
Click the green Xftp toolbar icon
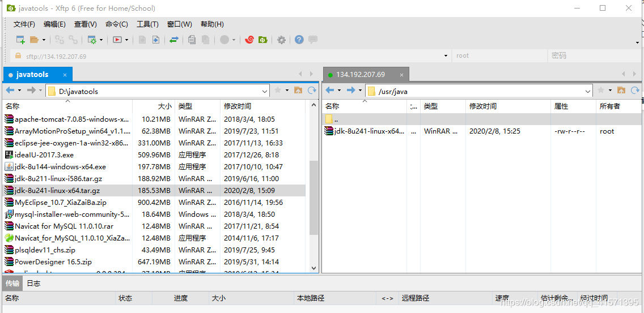pyautogui.click(x=263, y=40)
